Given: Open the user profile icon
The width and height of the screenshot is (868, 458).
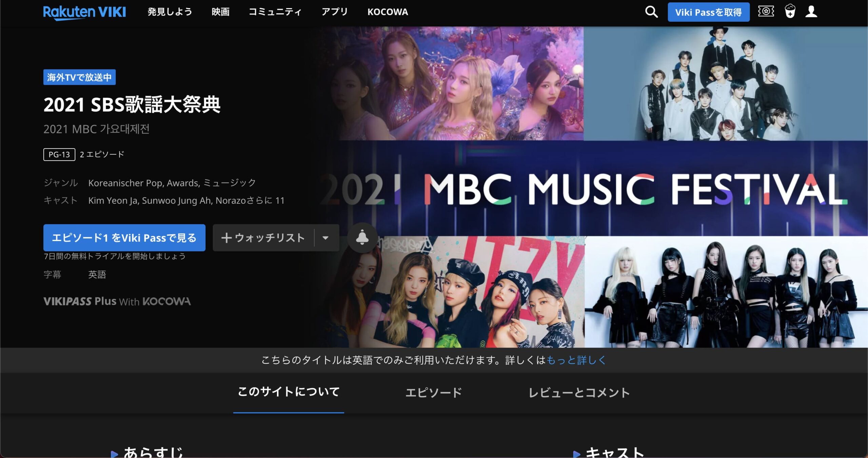Looking at the screenshot, I should coord(811,11).
